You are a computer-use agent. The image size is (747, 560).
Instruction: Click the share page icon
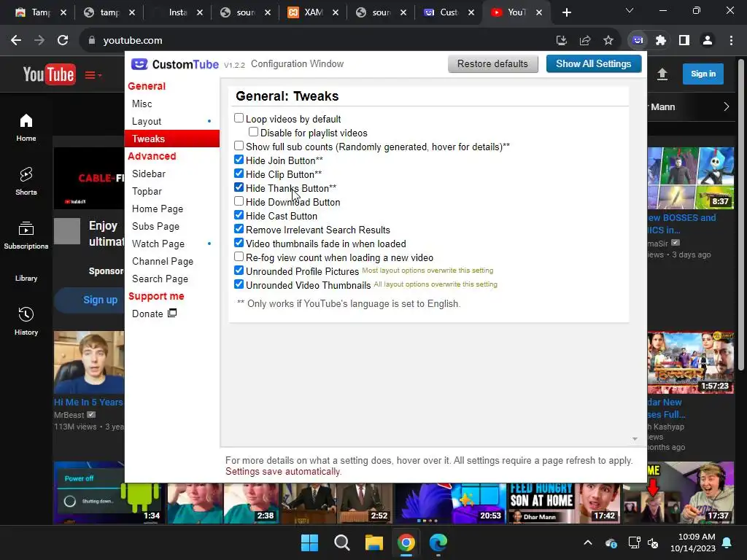tap(585, 41)
